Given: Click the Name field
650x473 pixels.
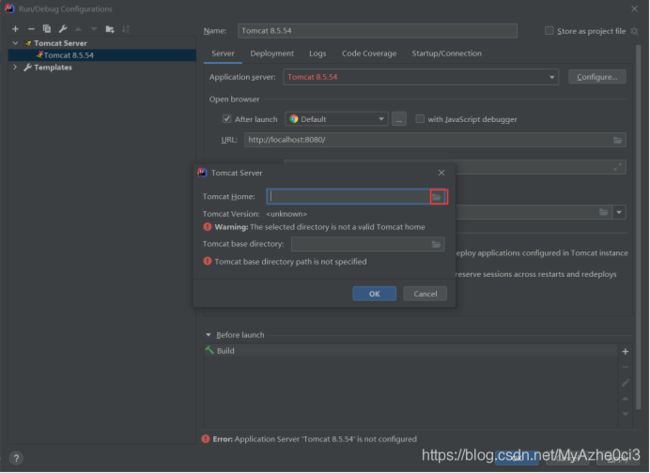Looking at the screenshot, I should point(377,31).
